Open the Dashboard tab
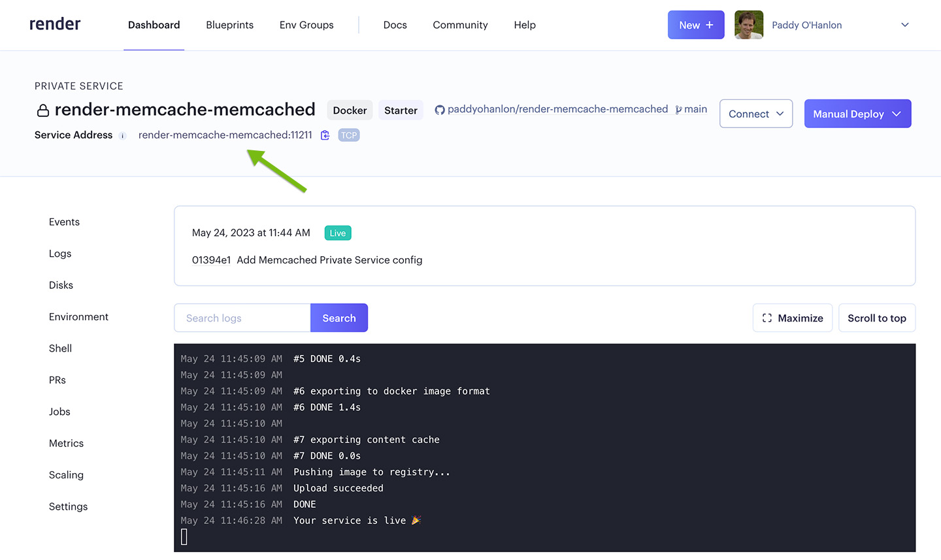Image resolution: width=941 pixels, height=560 pixels. 154,25
